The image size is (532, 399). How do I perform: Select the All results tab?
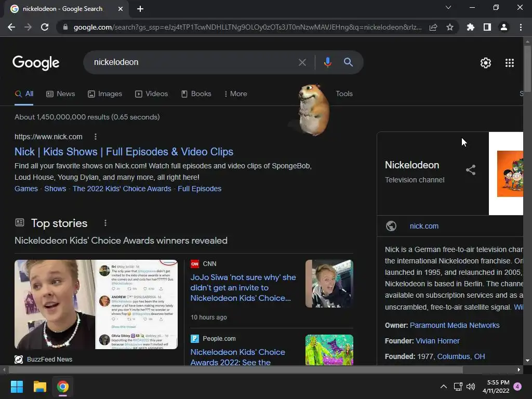click(24, 94)
